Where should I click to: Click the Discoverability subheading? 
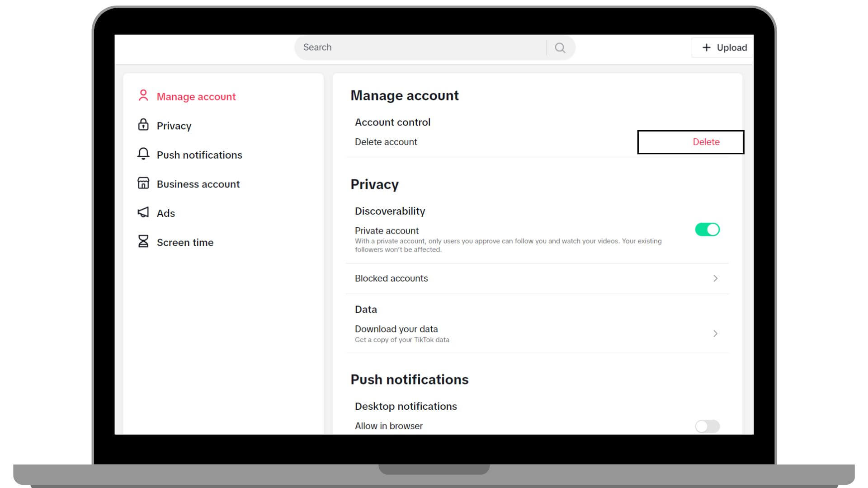click(390, 211)
